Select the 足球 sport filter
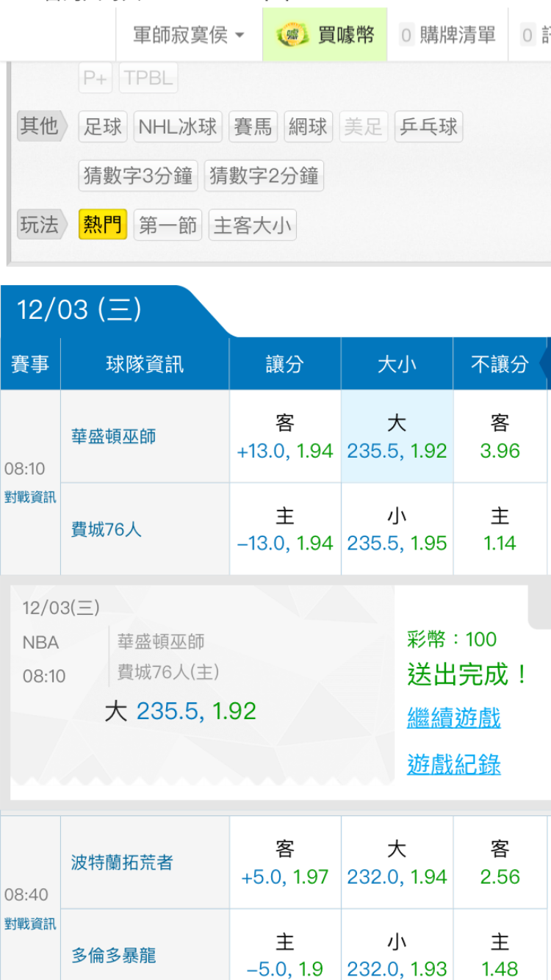This screenshot has height=980, width=551. (x=103, y=126)
